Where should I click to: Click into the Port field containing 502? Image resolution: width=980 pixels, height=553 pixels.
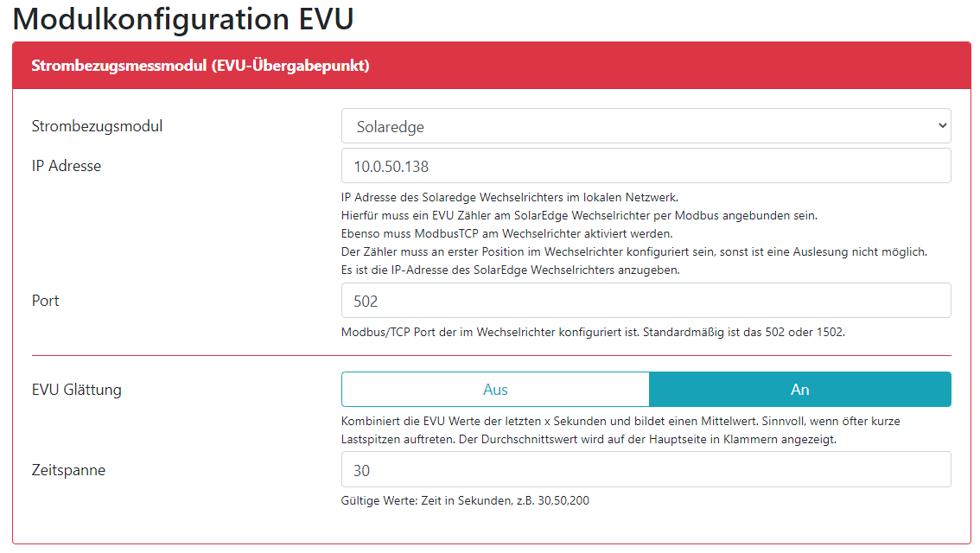646,301
